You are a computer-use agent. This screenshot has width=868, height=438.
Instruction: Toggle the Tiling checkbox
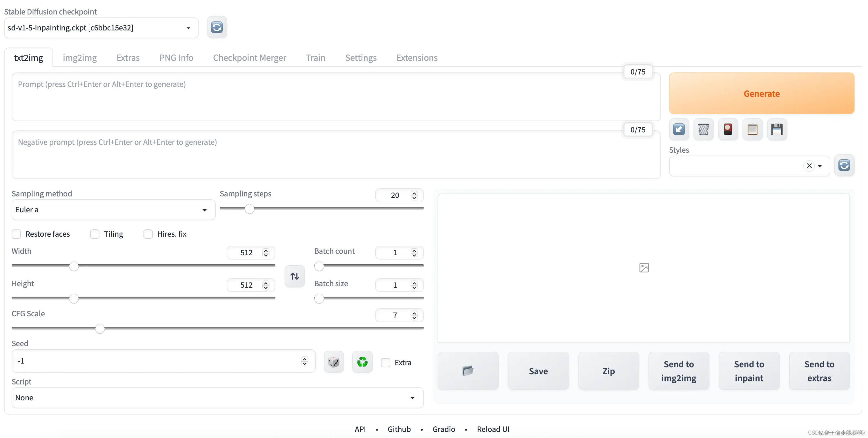[95, 234]
